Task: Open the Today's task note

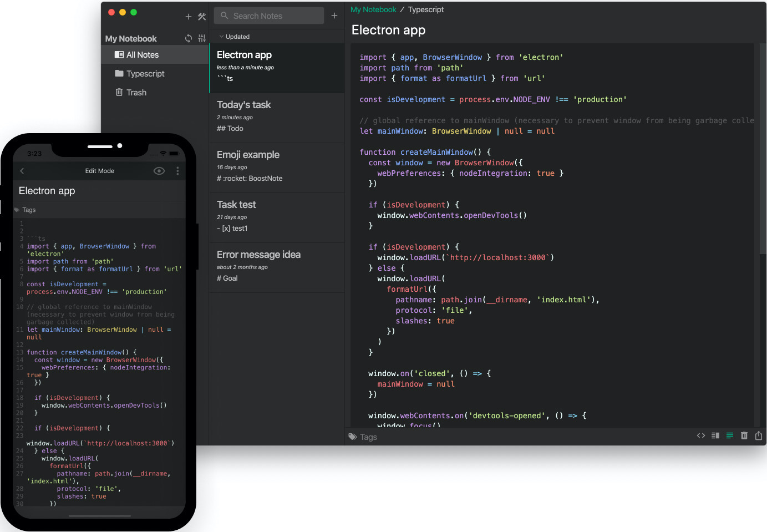Action: click(277, 118)
